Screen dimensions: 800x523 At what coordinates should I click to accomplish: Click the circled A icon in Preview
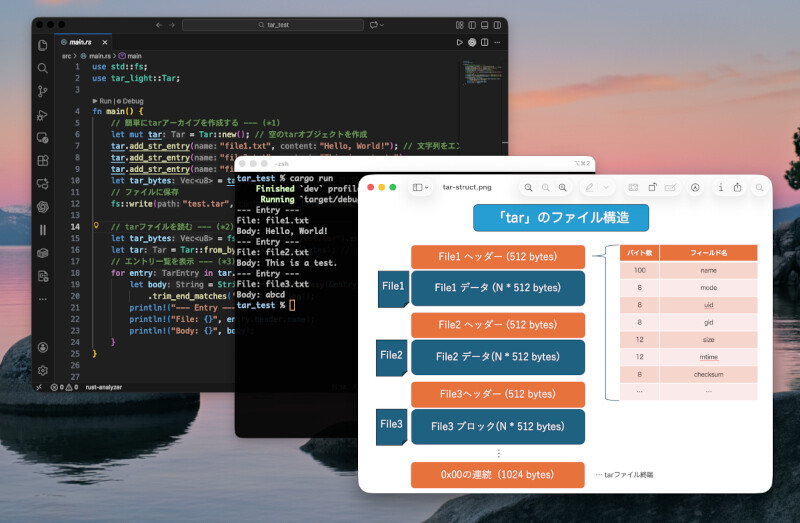695,188
